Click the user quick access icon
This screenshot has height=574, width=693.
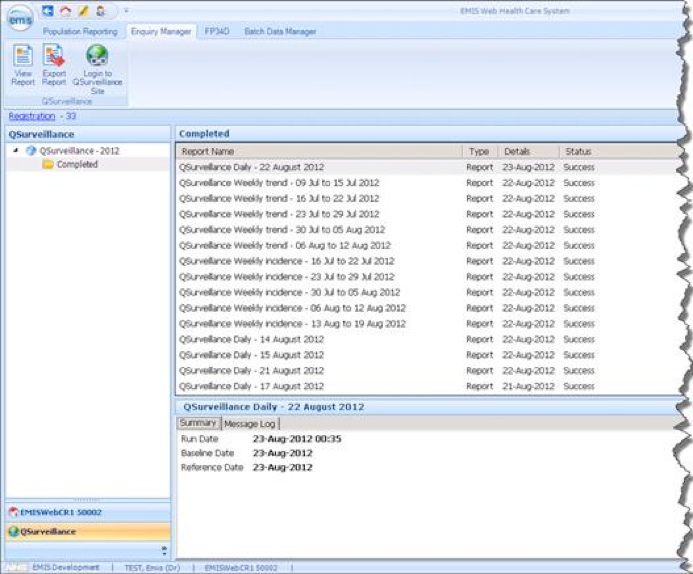point(101,11)
